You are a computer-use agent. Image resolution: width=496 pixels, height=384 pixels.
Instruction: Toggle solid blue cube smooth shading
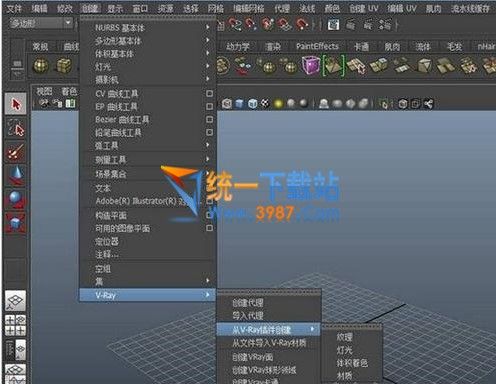[239, 104]
